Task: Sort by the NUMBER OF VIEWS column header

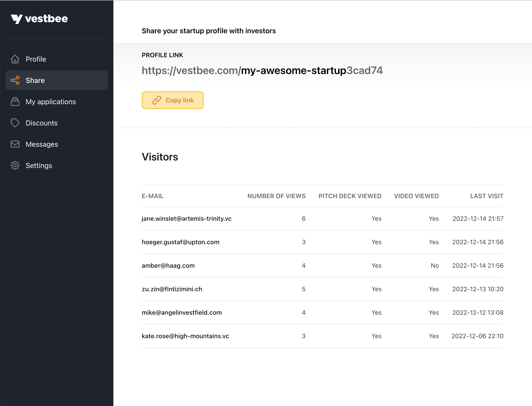Action: tap(276, 196)
